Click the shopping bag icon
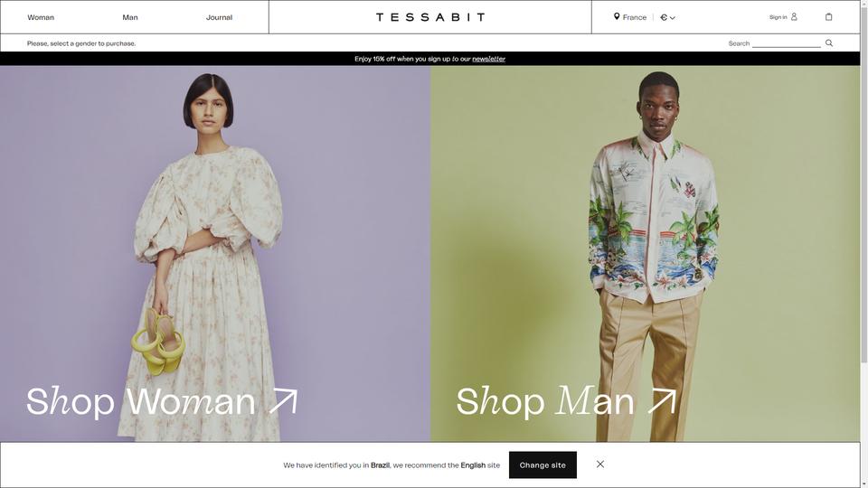 (x=829, y=16)
